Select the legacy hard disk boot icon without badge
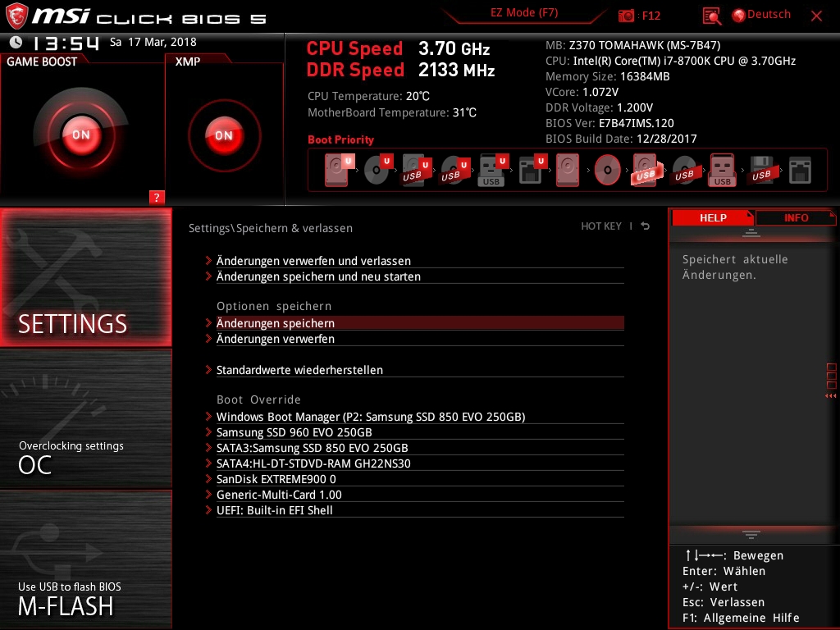840x630 pixels. click(568, 170)
